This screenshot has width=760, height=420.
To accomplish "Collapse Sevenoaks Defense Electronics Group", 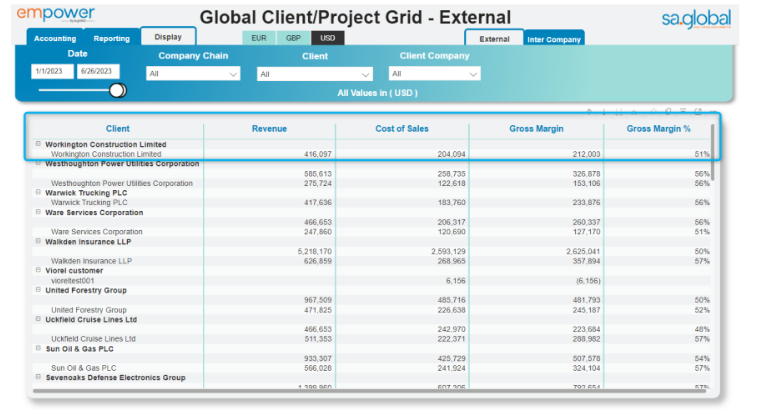I will [38, 377].
